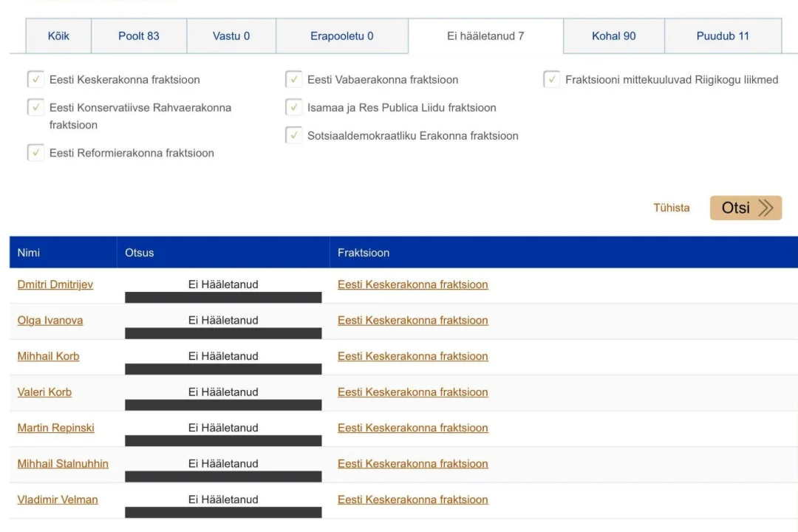Click the Nimi column header
798x532 pixels.
pos(29,253)
